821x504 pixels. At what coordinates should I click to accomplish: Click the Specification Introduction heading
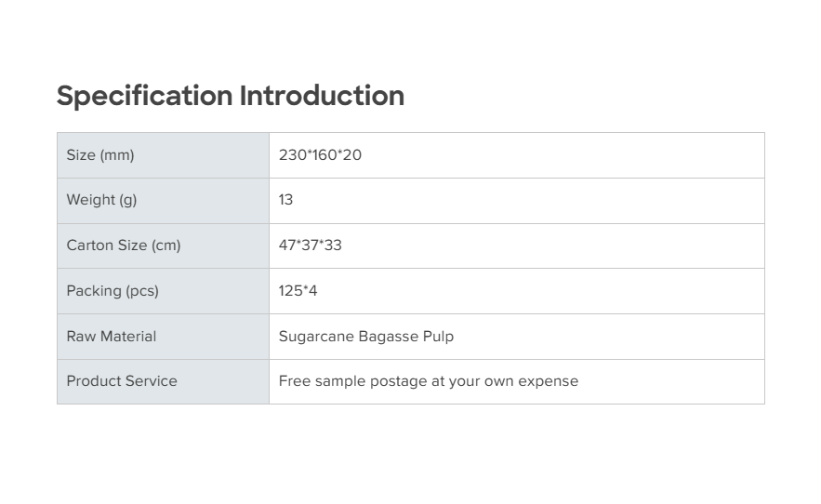pyautogui.click(x=230, y=96)
